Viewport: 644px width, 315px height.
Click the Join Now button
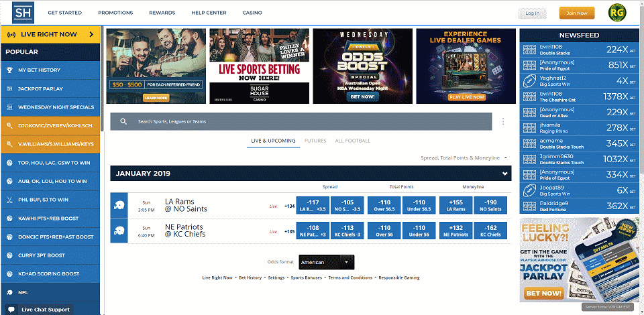(x=576, y=13)
